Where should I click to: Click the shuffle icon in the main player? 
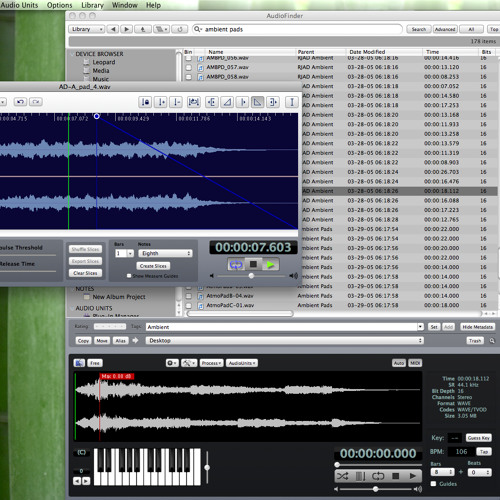(342, 476)
